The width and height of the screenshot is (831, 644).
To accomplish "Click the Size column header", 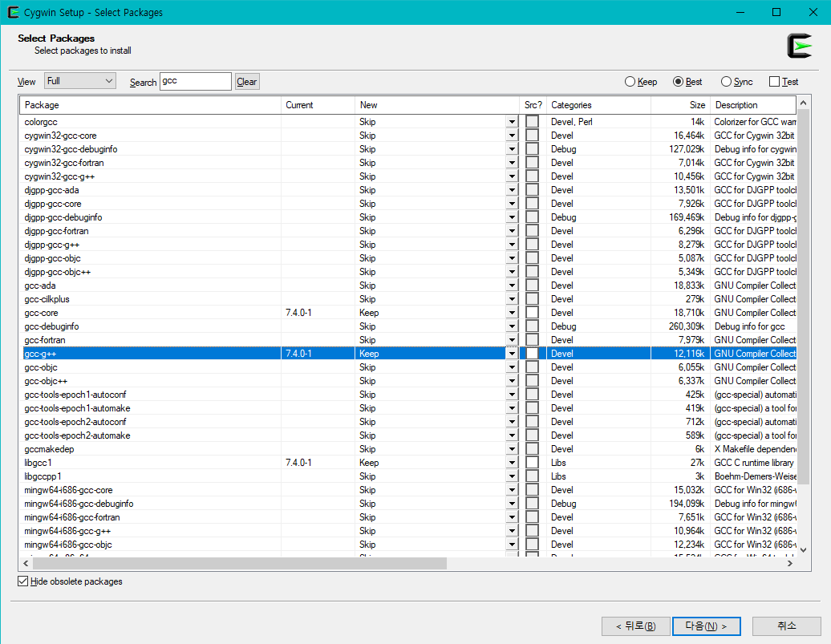I will (x=680, y=105).
